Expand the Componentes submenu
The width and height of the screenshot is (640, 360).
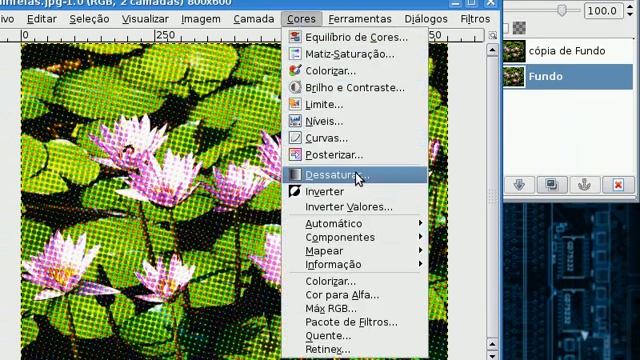pyautogui.click(x=354, y=237)
